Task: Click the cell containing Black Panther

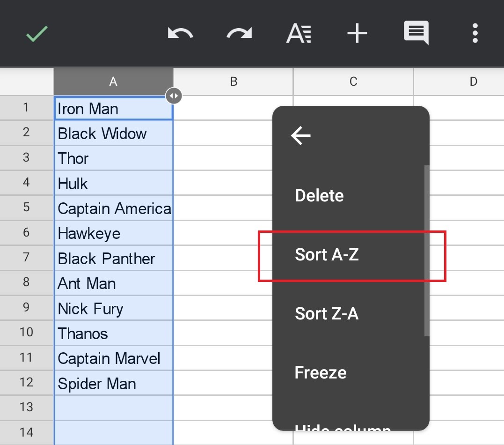Action: [114, 258]
